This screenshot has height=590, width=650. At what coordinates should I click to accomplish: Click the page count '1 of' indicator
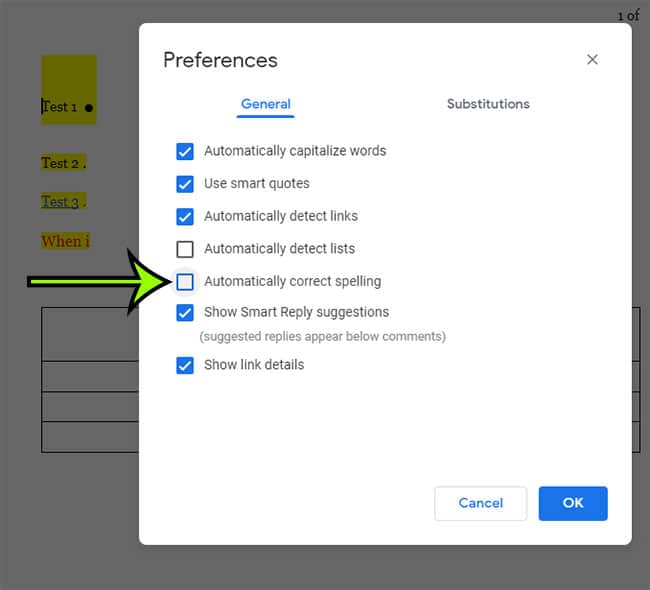628,15
